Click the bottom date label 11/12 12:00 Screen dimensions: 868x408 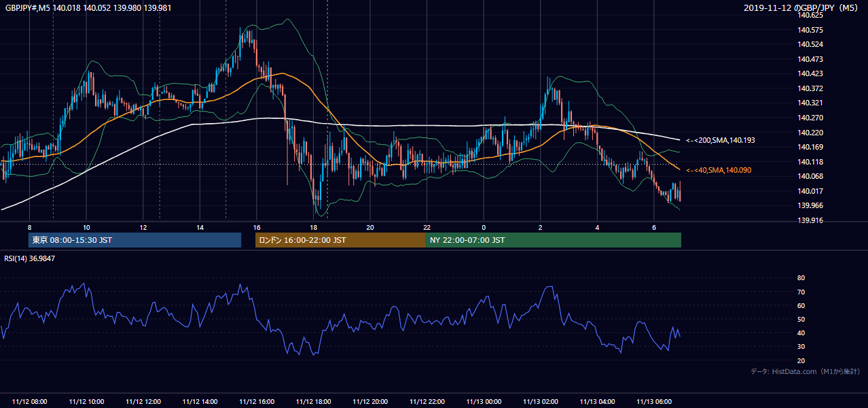(143, 402)
